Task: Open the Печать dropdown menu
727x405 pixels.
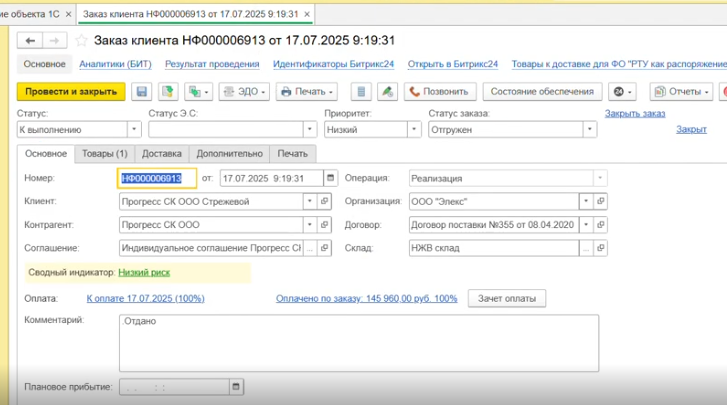Action: point(307,91)
